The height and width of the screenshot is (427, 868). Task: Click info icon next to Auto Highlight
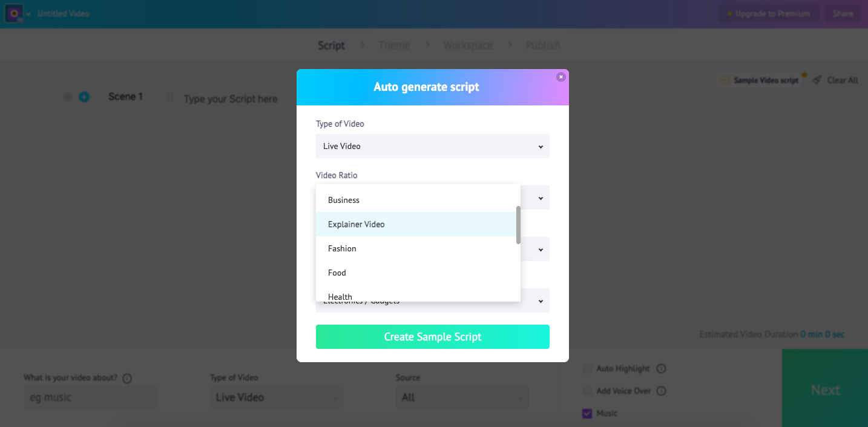(x=662, y=368)
